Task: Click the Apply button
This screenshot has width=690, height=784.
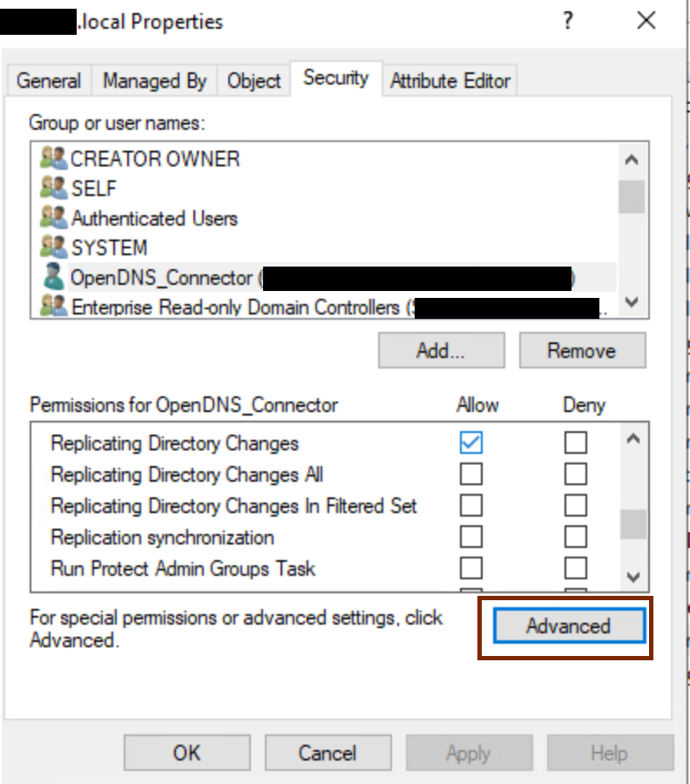Action: [469, 753]
